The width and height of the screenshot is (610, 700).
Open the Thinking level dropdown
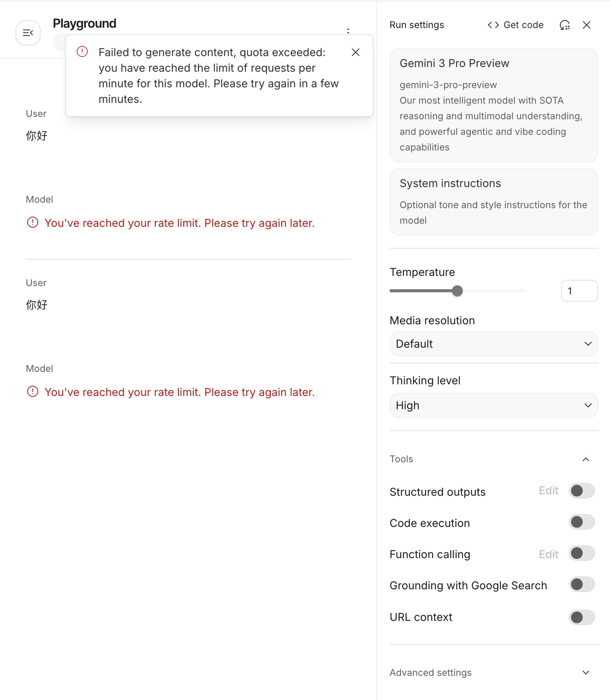pos(494,405)
